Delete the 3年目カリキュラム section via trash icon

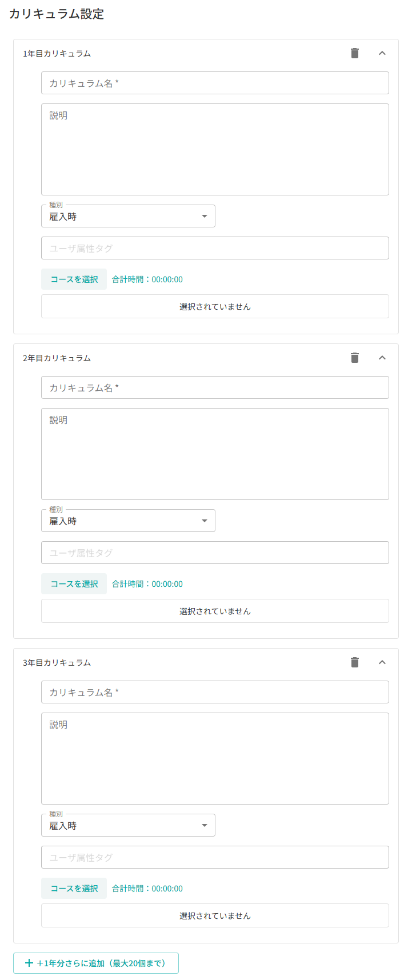[355, 662]
